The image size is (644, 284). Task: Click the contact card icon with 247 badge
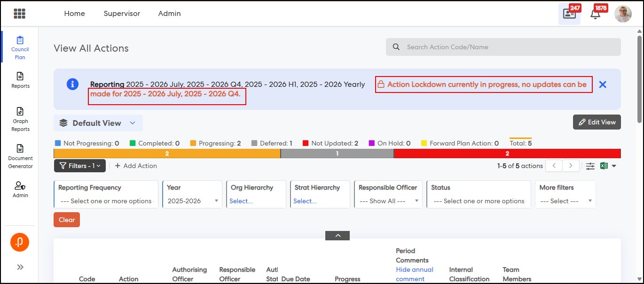[569, 14]
